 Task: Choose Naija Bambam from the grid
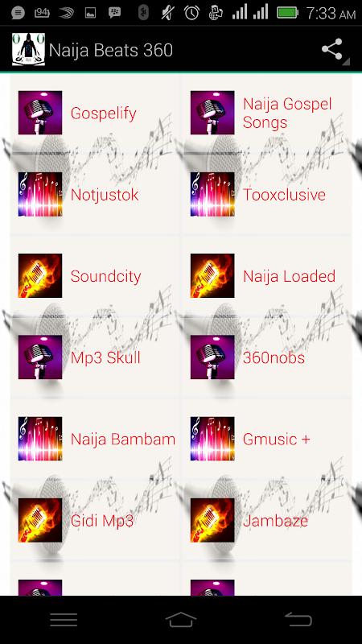(x=123, y=439)
